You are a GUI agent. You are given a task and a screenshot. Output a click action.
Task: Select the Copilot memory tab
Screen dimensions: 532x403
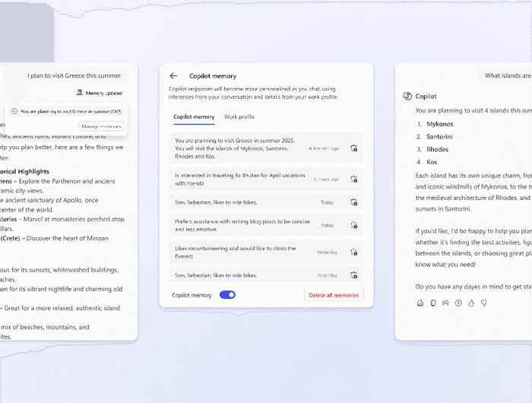(194, 117)
